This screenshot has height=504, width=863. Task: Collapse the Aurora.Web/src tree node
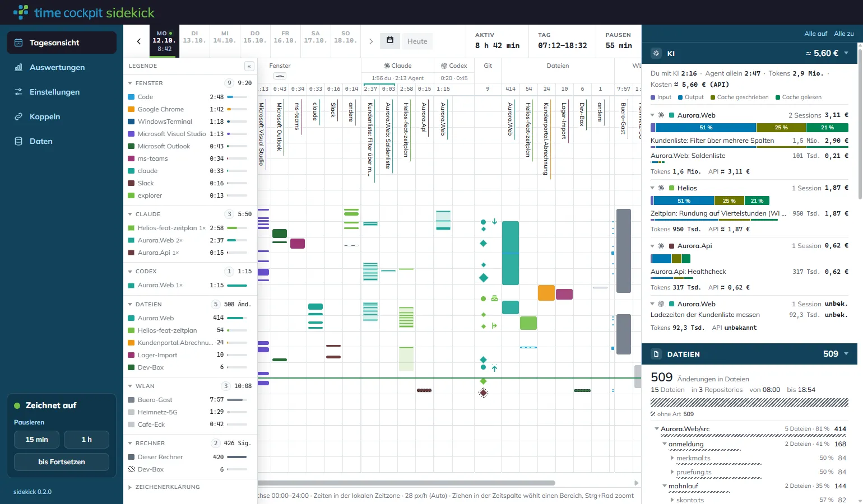pyautogui.click(x=657, y=429)
